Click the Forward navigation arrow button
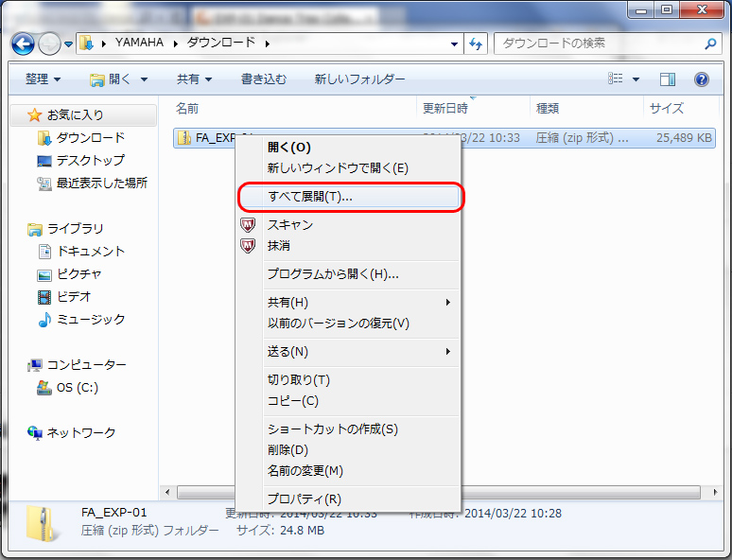 coord(49,44)
